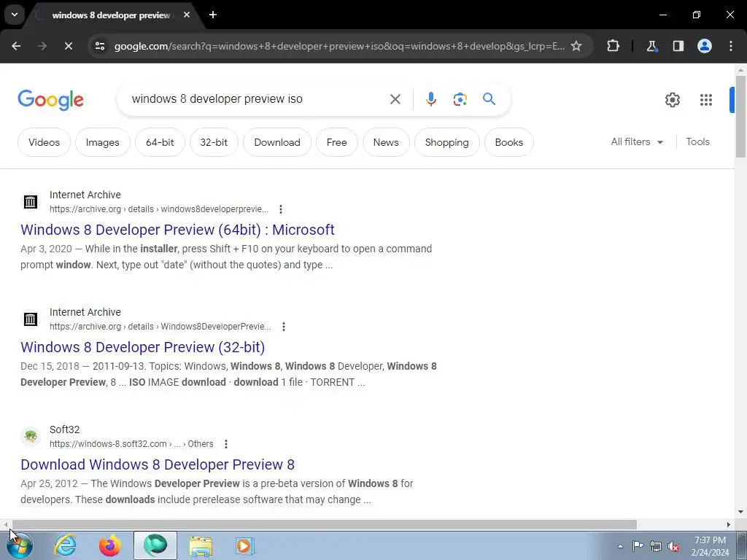This screenshot has width=747, height=560.
Task: Click the Soft32 site favicon
Action: click(31, 436)
